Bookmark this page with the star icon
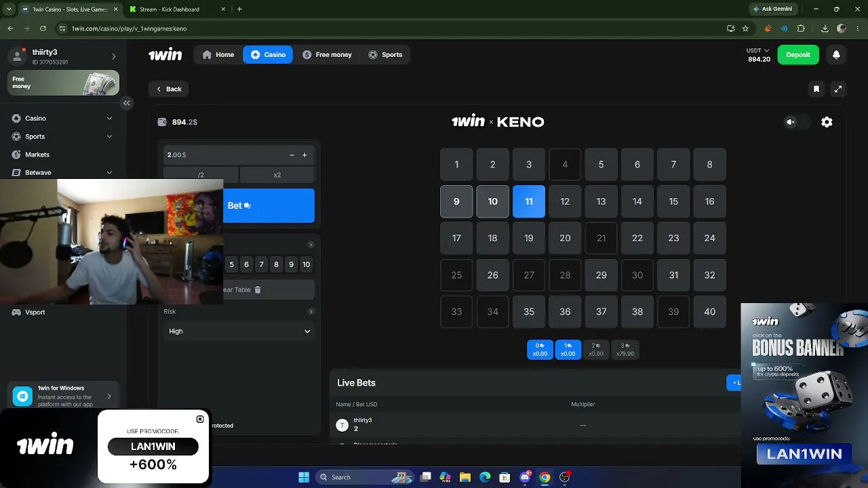The height and width of the screenshot is (488, 868). (745, 28)
